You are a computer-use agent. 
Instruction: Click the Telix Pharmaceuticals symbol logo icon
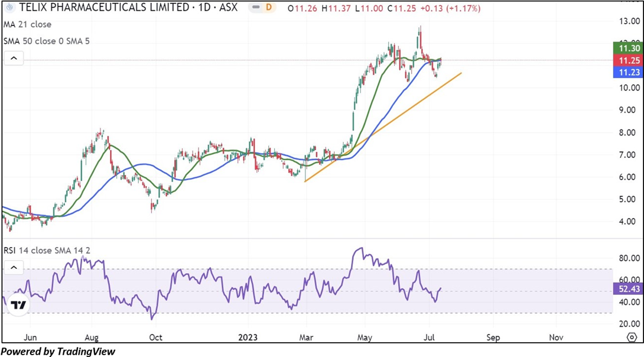coord(9,8)
